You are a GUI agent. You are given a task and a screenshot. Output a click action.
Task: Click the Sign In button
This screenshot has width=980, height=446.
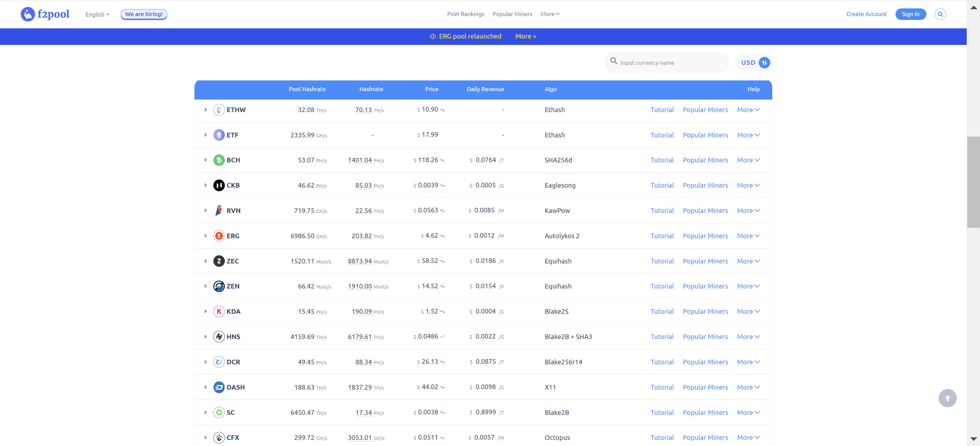pyautogui.click(x=910, y=14)
